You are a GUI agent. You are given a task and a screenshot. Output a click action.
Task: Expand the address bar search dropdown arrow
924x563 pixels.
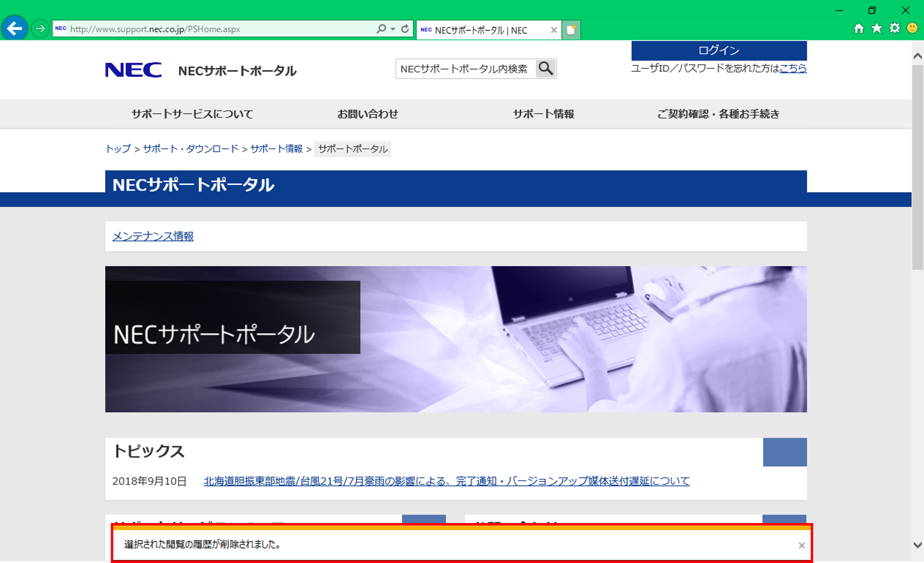tap(393, 29)
